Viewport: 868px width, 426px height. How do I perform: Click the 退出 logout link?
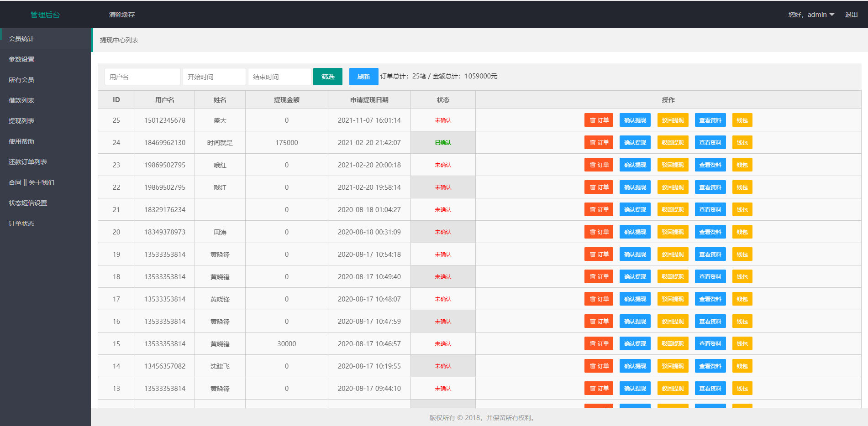point(851,15)
